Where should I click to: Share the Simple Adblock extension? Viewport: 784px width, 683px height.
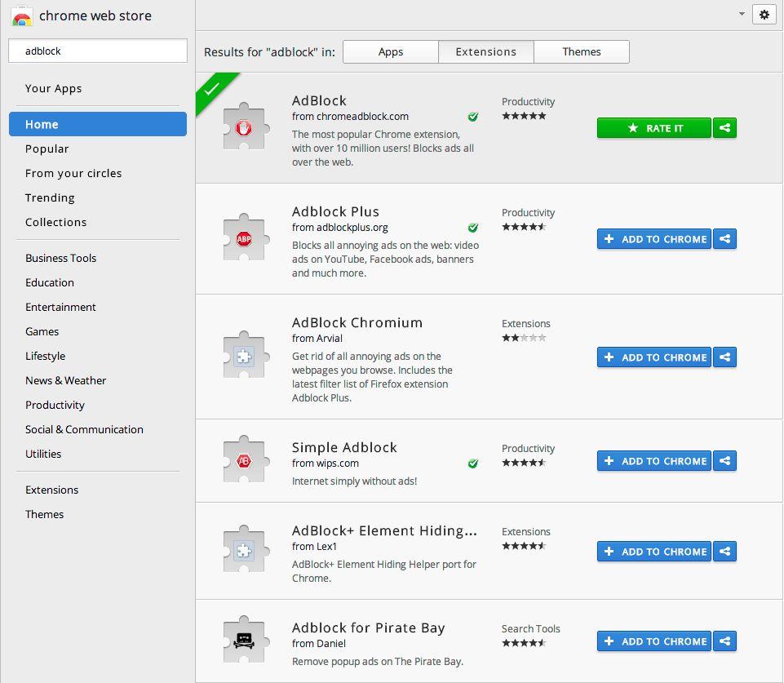click(724, 461)
